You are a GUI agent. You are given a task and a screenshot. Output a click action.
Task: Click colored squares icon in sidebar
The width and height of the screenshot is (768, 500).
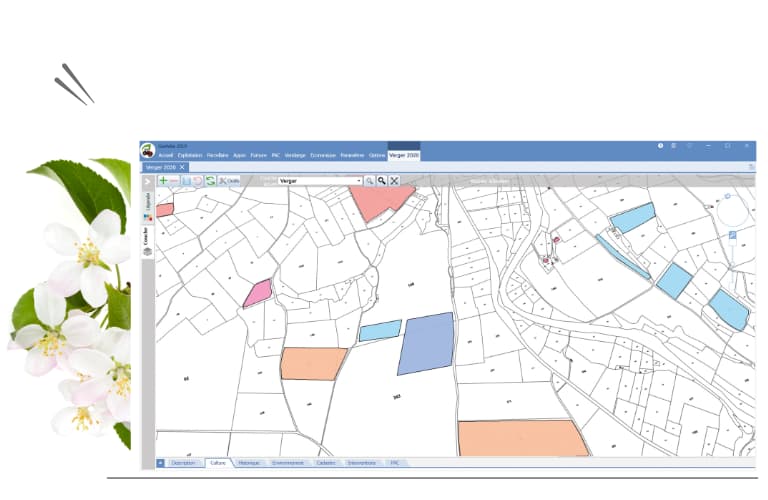(x=148, y=217)
